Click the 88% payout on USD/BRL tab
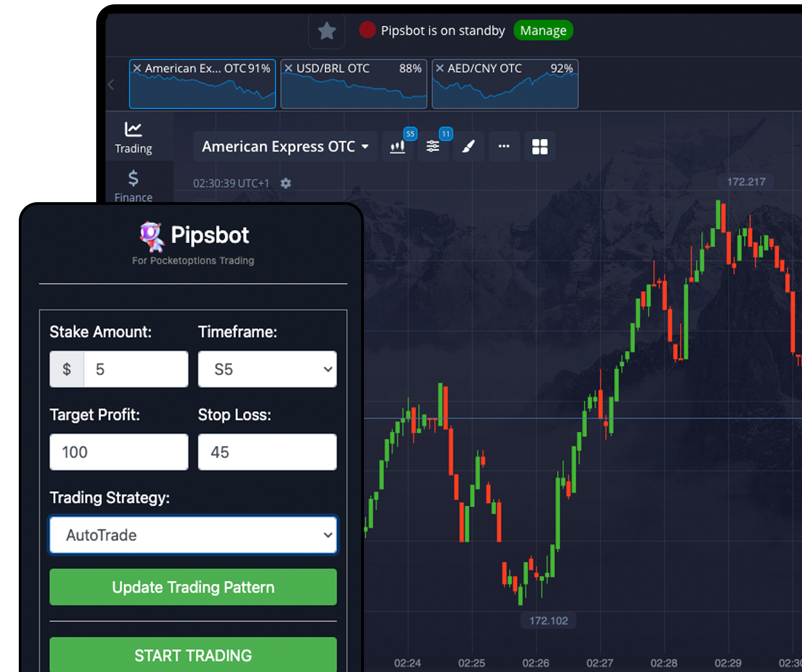The width and height of the screenshot is (802, 672). [x=410, y=68]
